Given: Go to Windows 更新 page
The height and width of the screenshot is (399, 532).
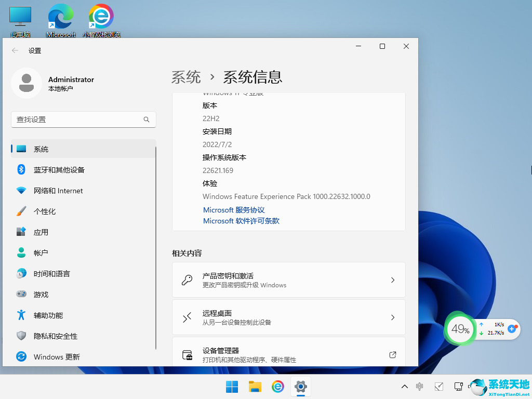Looking at the screenshot, I should pyautogui.click(x=57, y=357).
